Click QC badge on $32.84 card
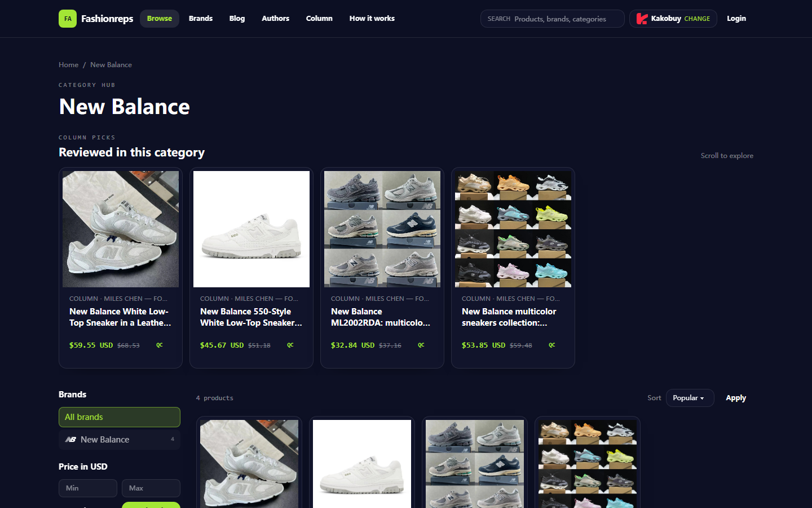This screenshot has width=812, height=508. click(x=421, y=345)
